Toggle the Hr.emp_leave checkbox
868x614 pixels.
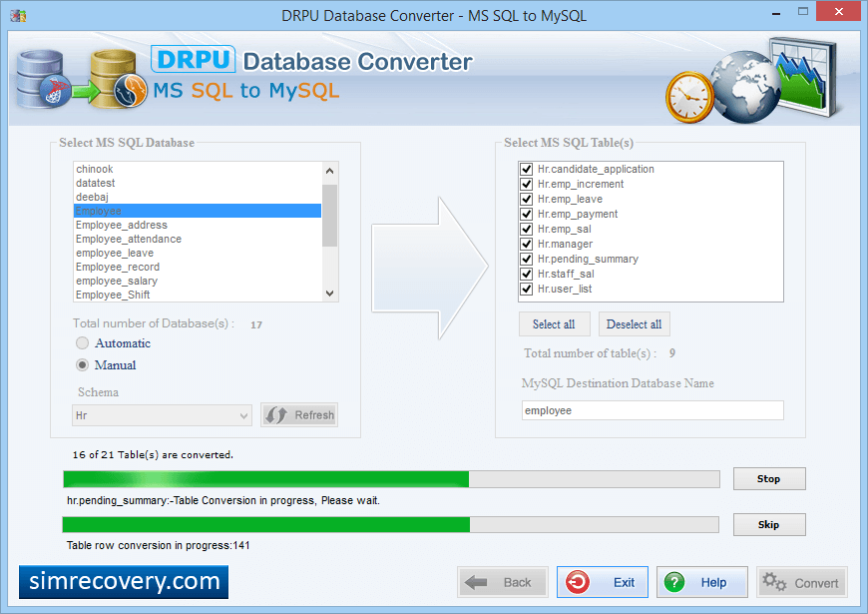click(x=526, y=199)
